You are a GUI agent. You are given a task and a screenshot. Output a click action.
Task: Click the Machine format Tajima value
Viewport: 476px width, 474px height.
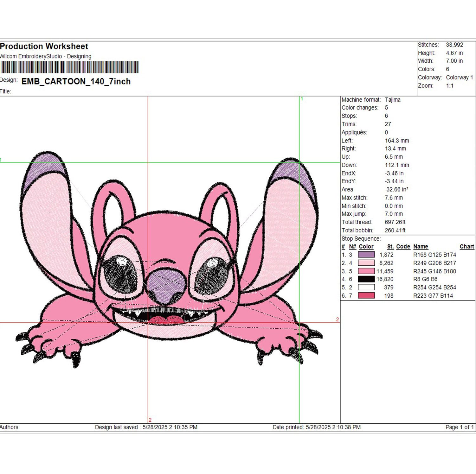point(393,99)
